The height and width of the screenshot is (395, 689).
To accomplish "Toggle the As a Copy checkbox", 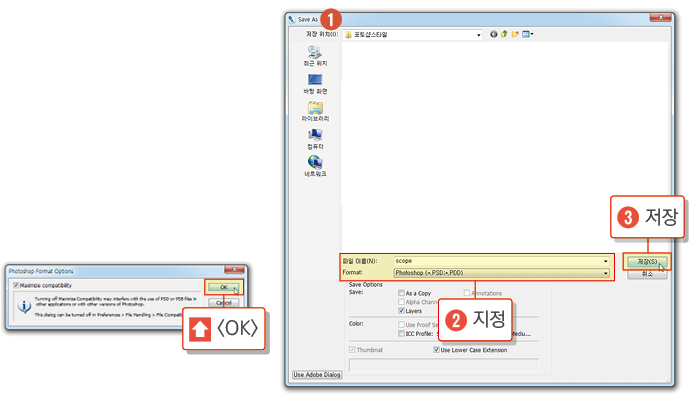I will coord(401,293).
